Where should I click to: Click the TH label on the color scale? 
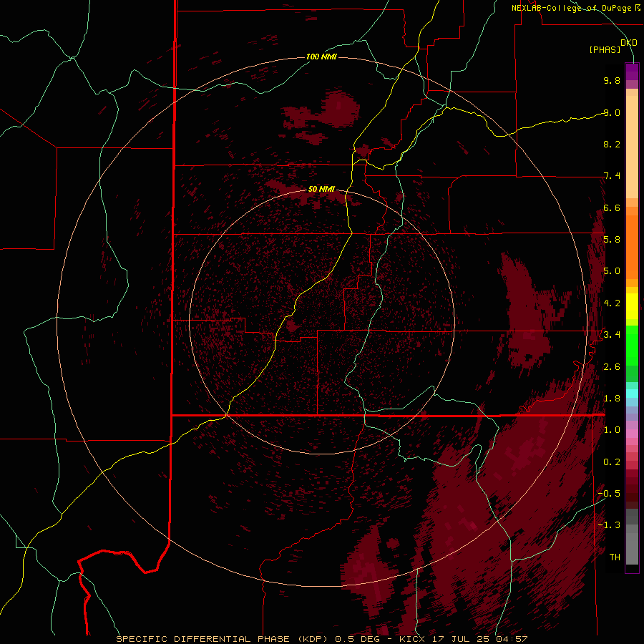[x=615, y=557]
